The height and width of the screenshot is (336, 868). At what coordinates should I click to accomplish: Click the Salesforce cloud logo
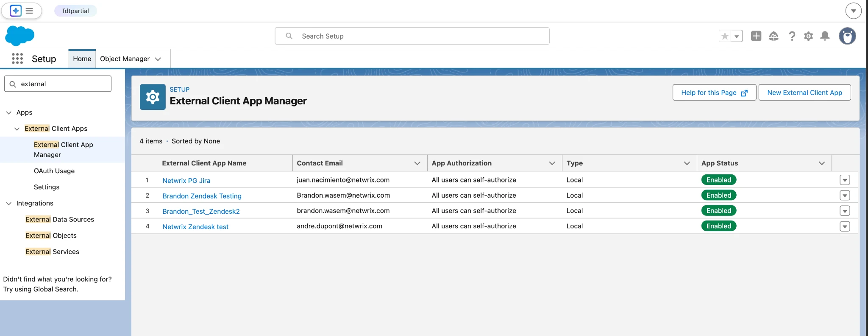pyautogui.click(x=20, y=36)
